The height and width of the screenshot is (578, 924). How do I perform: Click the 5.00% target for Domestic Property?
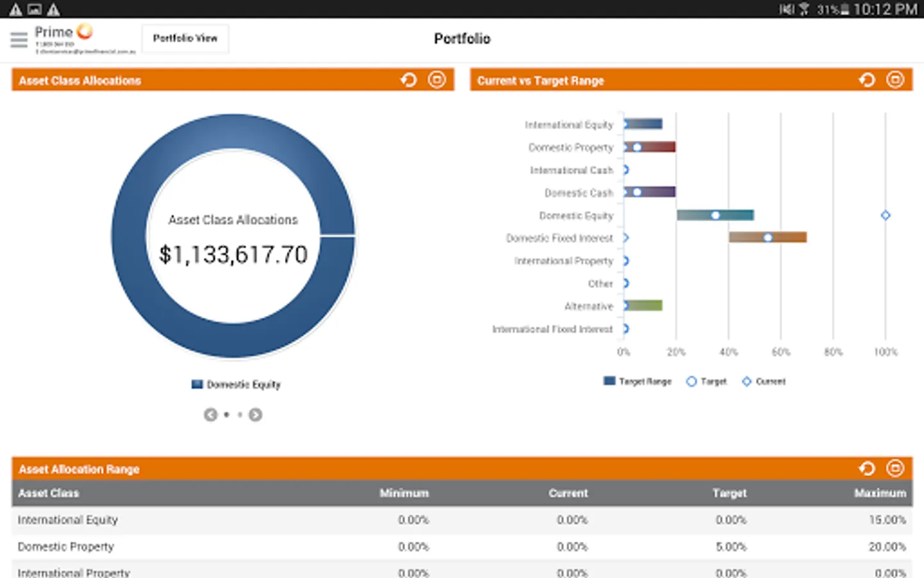point(731,547)
